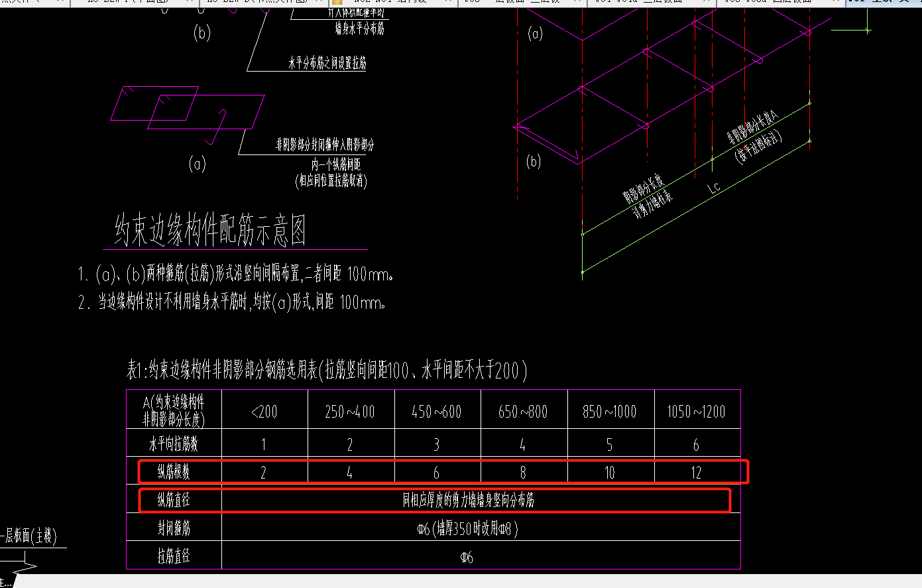Click annotation 非阴影部分封闭箍伸入阴影部分

[325, 145]
